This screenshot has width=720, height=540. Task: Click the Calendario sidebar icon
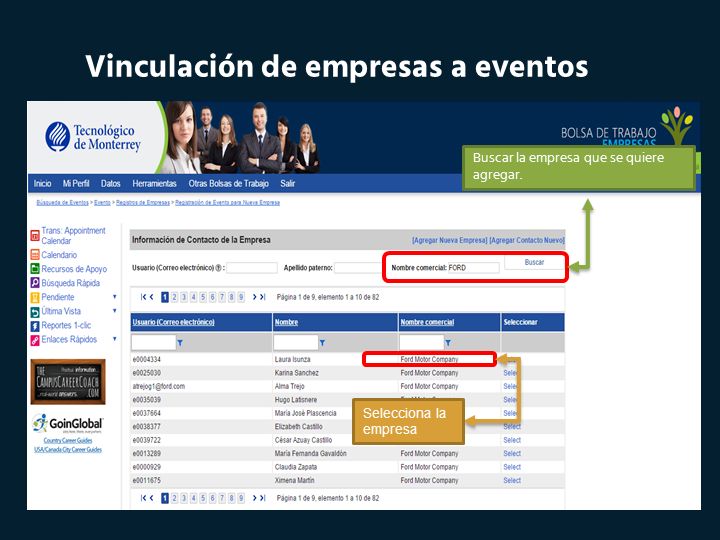tap(35, 254)
